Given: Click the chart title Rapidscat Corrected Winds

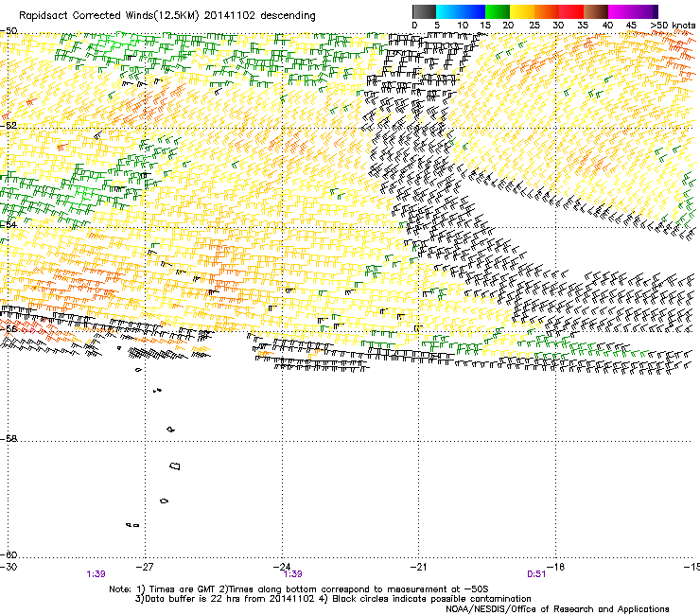Looking at the screenshot, I should click(x=86, y=16).
